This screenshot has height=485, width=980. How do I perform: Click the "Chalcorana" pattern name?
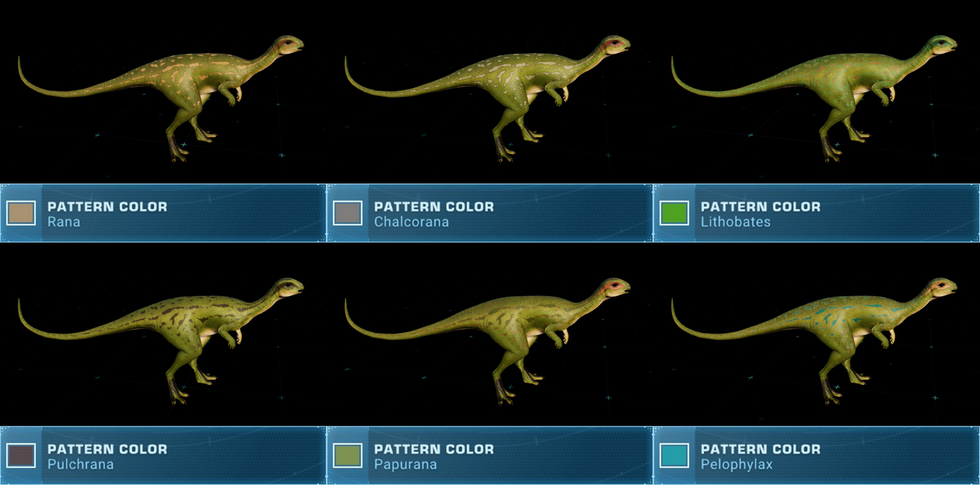[x=411, y=222]
